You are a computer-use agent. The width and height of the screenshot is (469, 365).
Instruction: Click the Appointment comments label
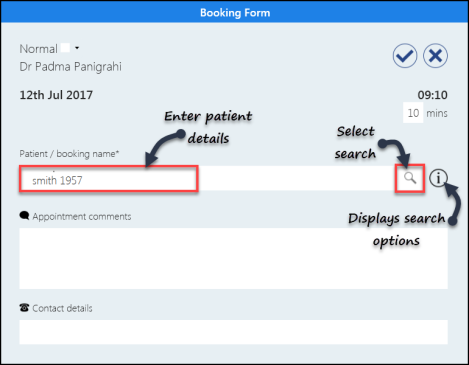[x=82, y=217]
